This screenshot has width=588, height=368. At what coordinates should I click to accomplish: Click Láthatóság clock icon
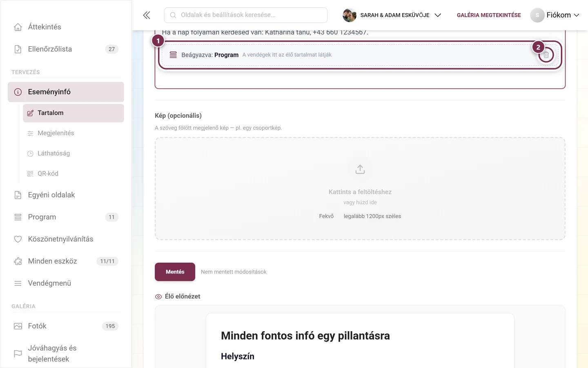30,154
